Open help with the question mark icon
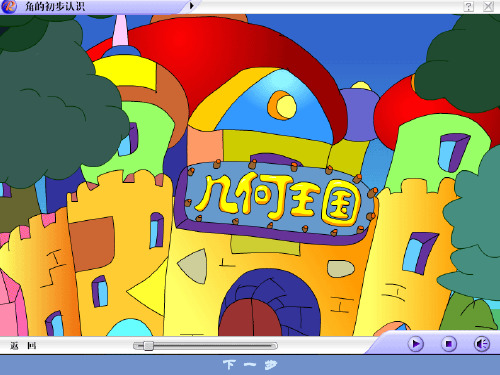Image resolution: width=500 pixels, height=375 pixels. tap(469, 6)
